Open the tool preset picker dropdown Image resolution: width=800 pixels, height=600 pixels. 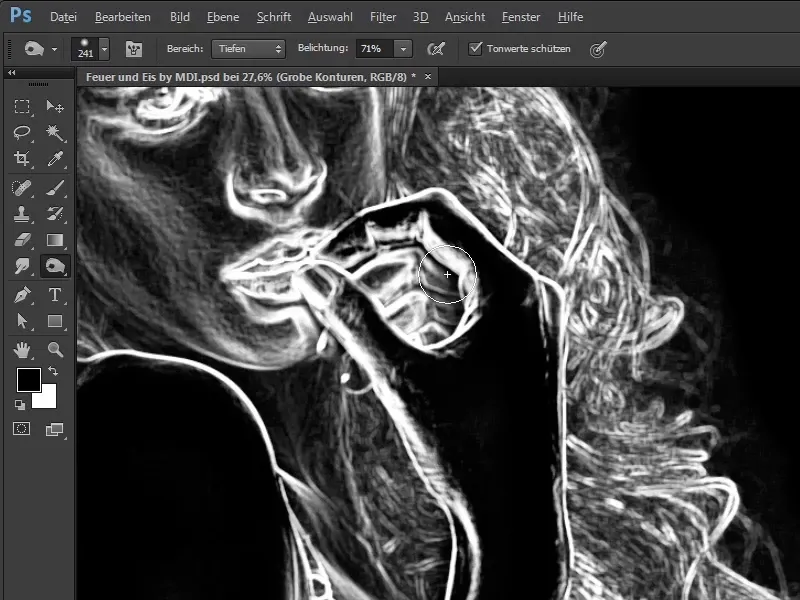54,49
